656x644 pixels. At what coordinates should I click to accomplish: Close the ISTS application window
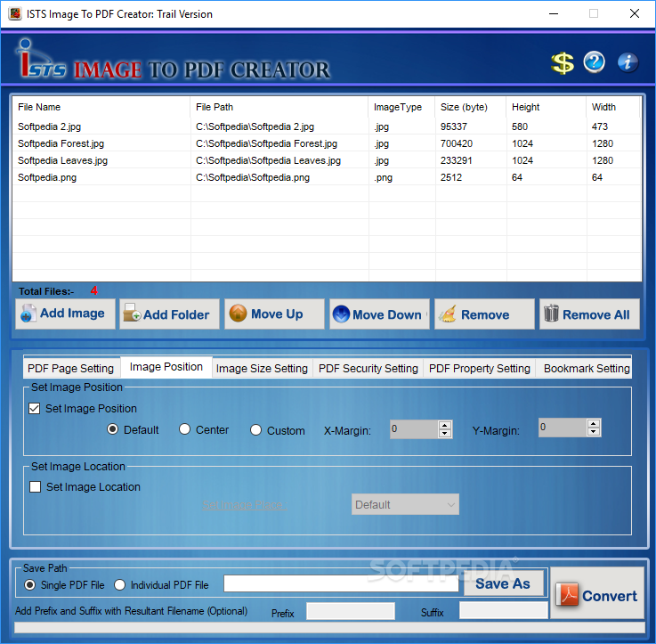click(635, 13)
